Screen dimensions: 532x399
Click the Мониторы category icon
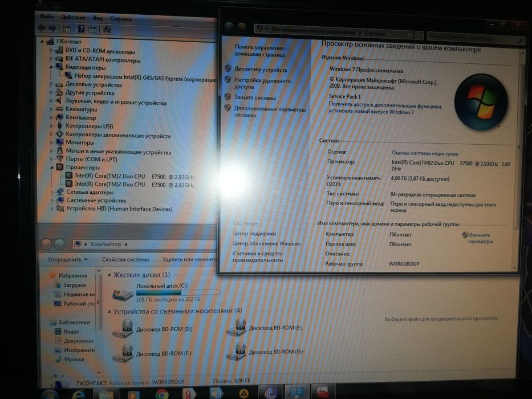pyautogui.click(x=60, y=142)
